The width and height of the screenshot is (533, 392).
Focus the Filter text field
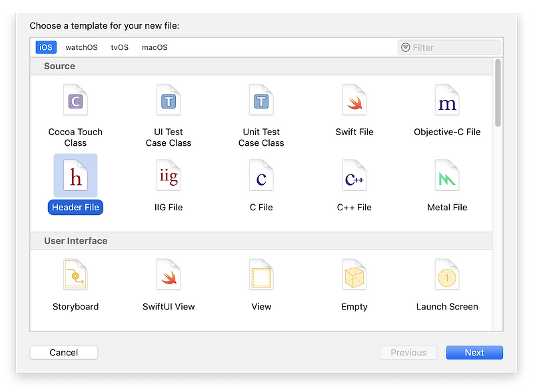(449, 47)
